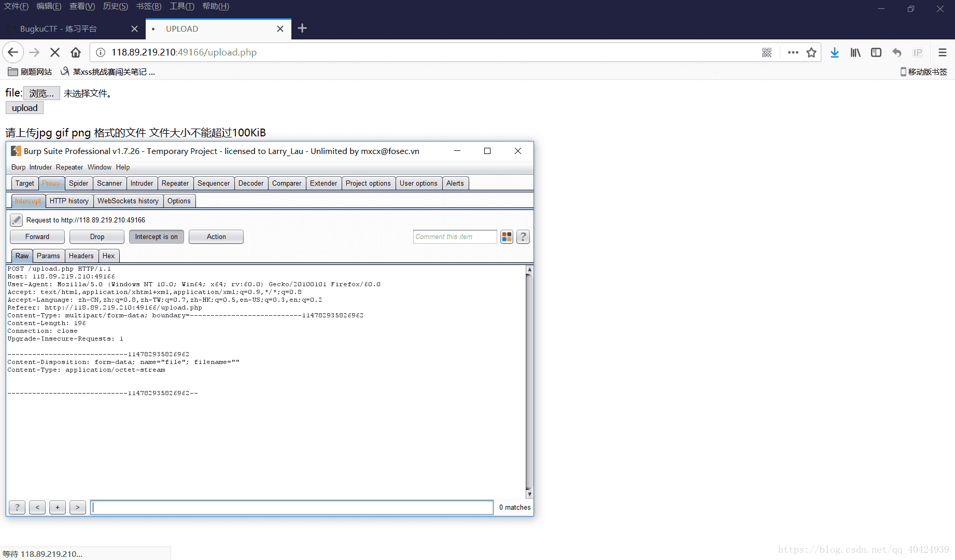
Task: Open the Window menu in Burp
Action: coord(100,167)
